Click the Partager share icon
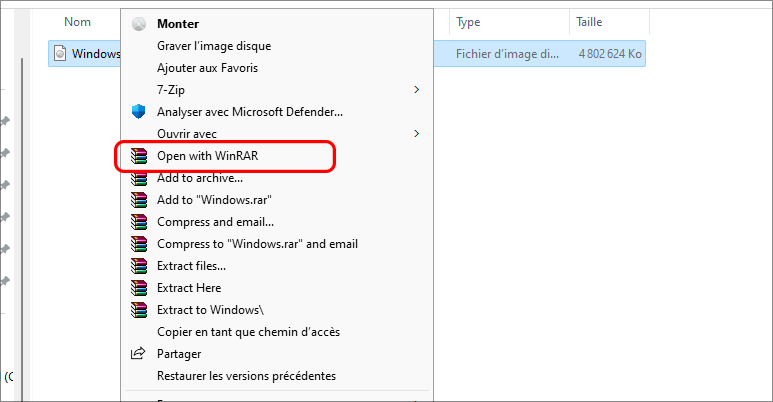The image size is (773, 402). click(139, 354)
